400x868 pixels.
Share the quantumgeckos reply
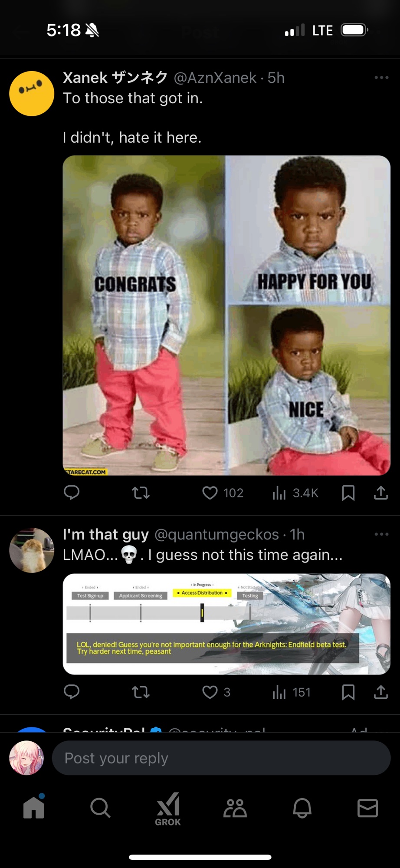point(380,692)
